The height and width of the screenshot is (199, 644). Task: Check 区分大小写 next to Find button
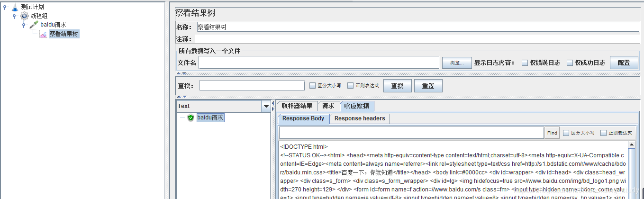point(566,133)
